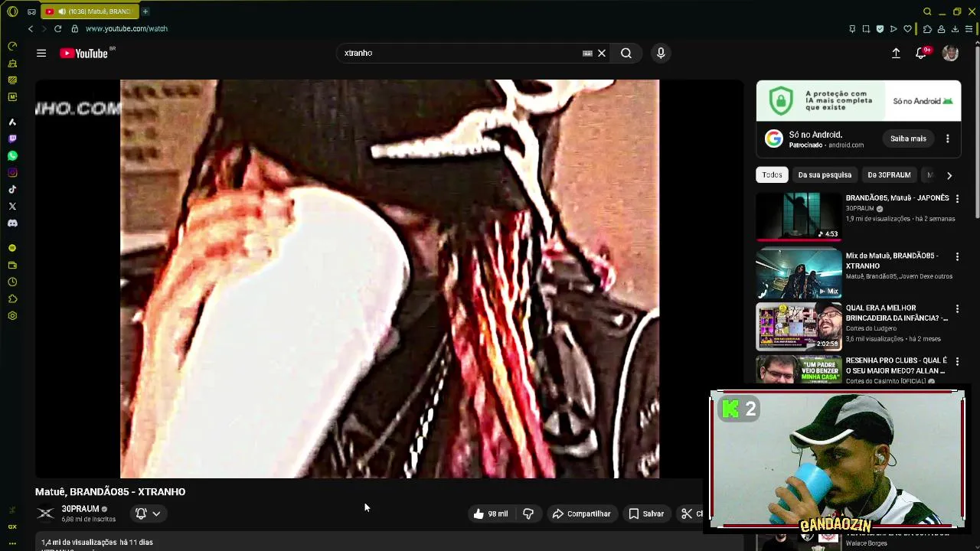The image size is (980, 551).
Task: Open the Easy Setup sliders icon
Action: coord(969,29)
